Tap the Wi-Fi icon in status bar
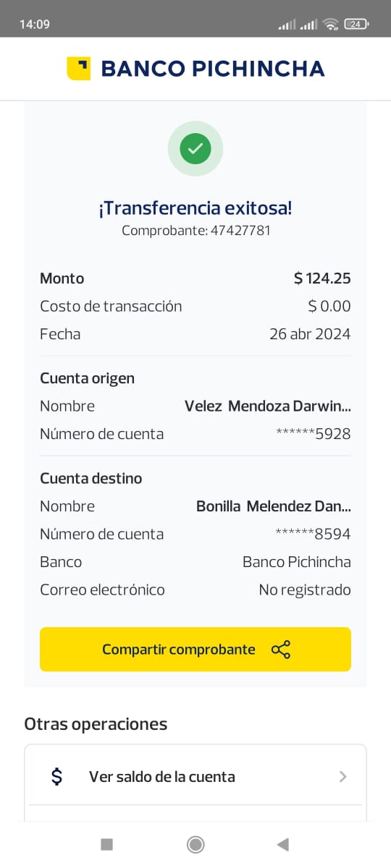Viewport: 391px width, 868px height. tap(331, 24)
